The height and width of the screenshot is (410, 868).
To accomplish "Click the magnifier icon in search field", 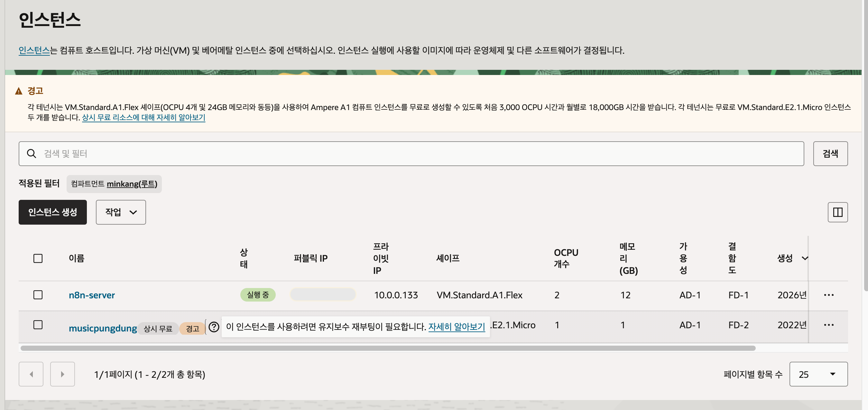I will (31, 154).
